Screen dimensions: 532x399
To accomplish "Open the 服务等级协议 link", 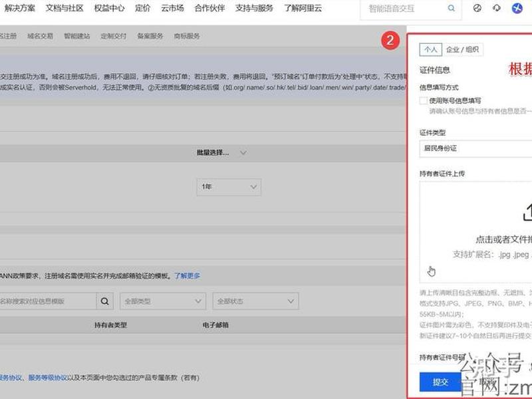I will coord(48,378).
